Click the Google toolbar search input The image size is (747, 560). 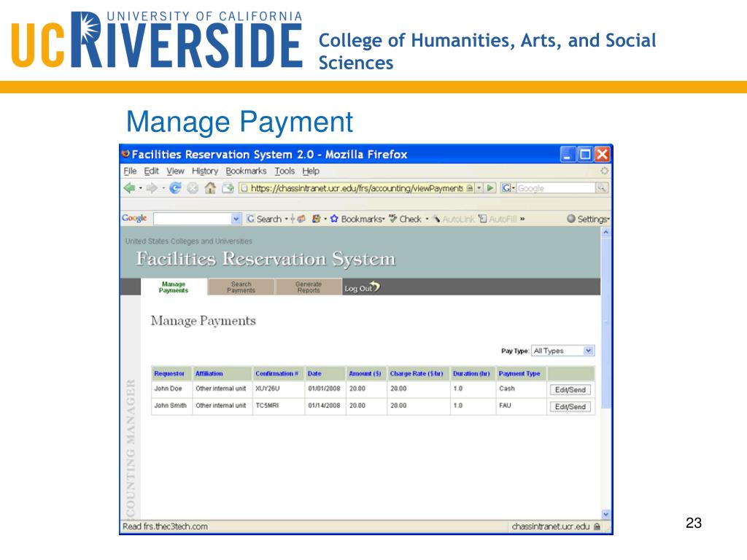tap(193, 219)
